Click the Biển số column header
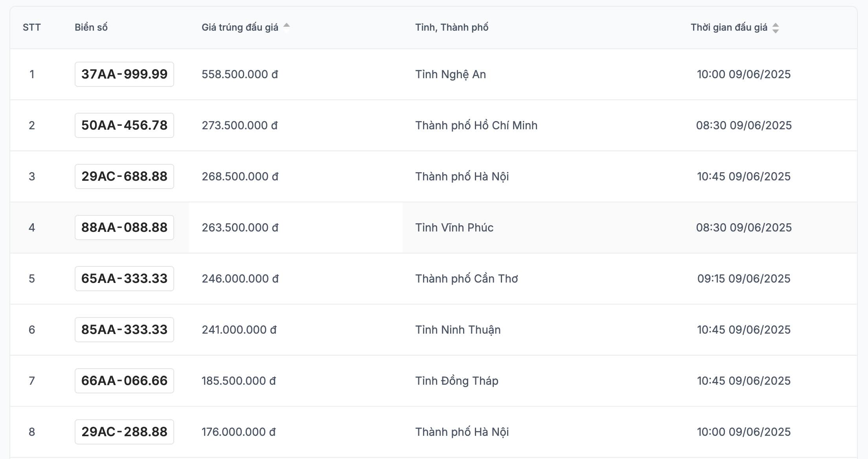The image size is (868, 459). pos(91,28)
